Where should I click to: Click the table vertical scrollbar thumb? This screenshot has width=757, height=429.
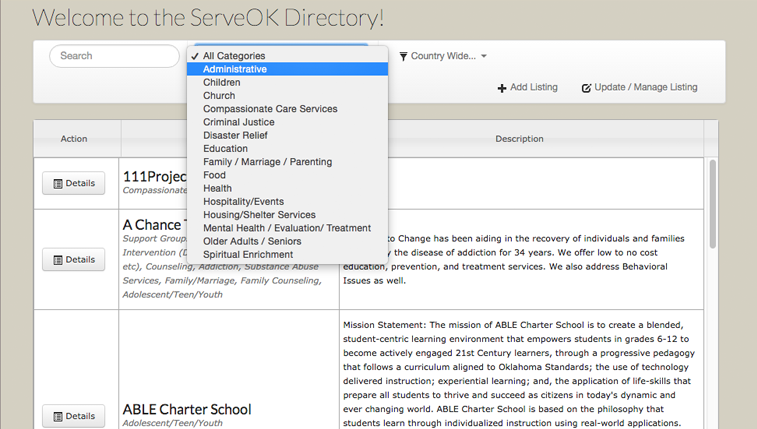point(713,204)
